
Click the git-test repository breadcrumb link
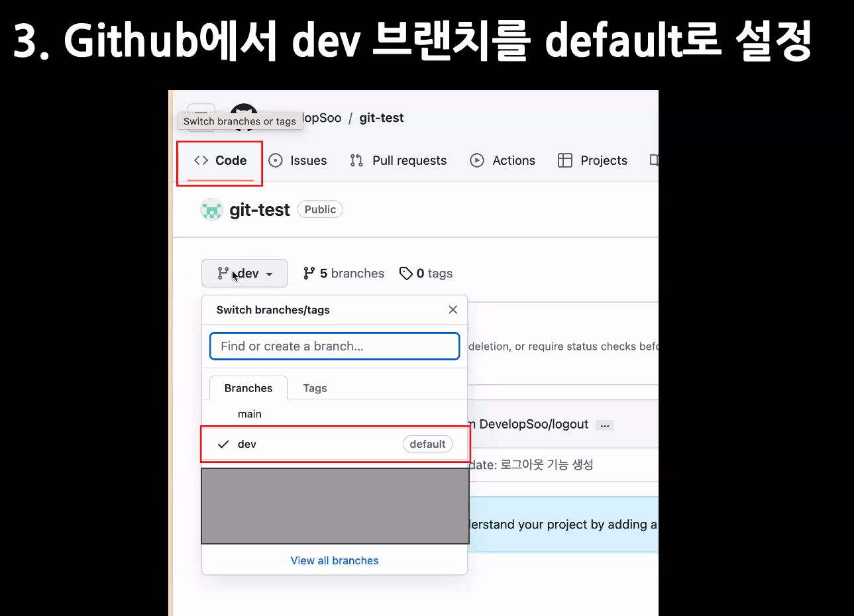382,118
